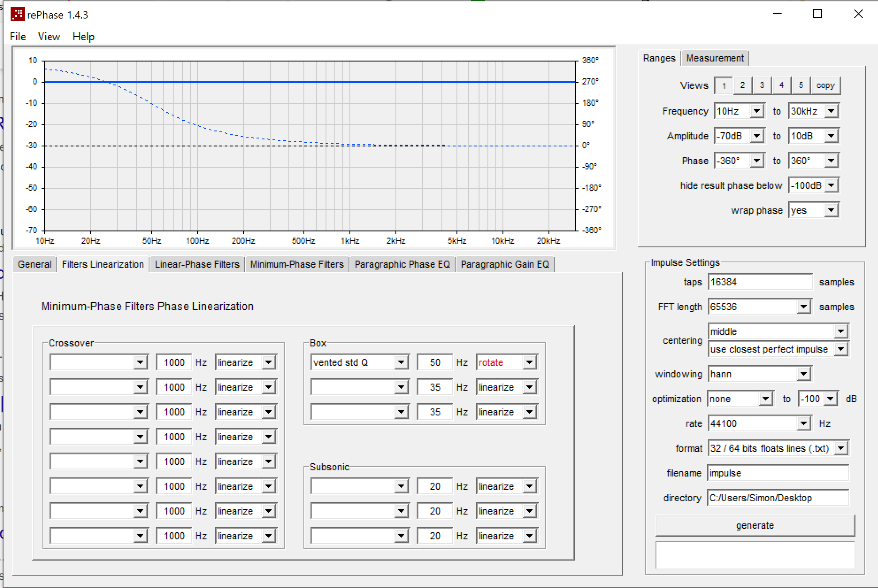This screenshot has height=588, width=878.
Task: Open the -360° phase minimum dropdown
Action: [739, 161]
